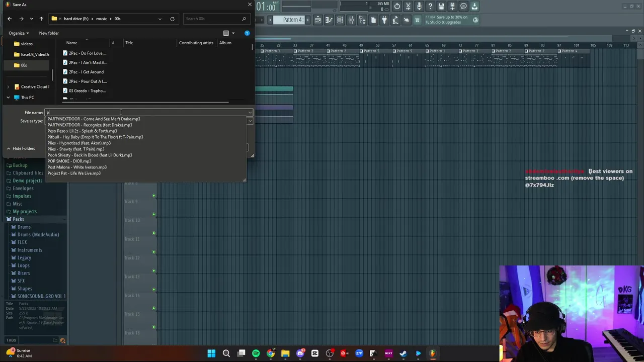Sort by Contributing artists column header
Image resolution: width=644 pixels, height=362 pixels.
point(196,43)
